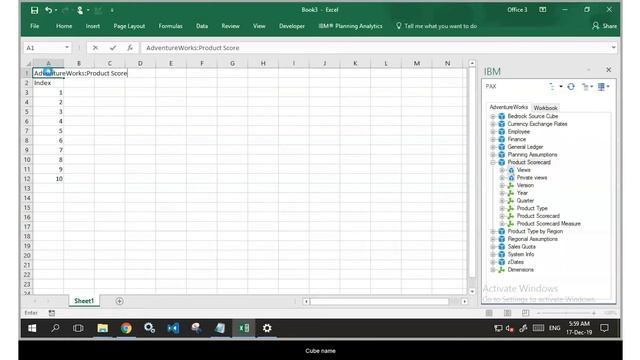The height and width of the screenshot is (360, 640).
Task: Click the Private views folder icon
Action: click(511, 178)
